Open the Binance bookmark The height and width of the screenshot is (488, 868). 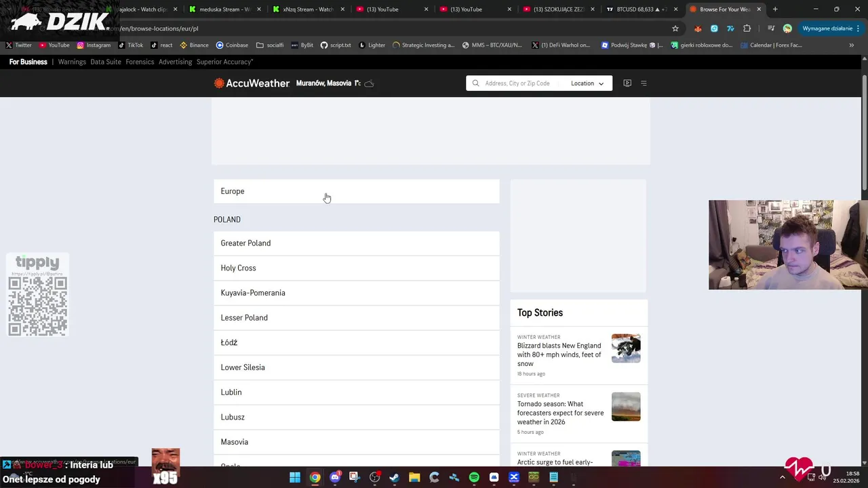(194, 45)
